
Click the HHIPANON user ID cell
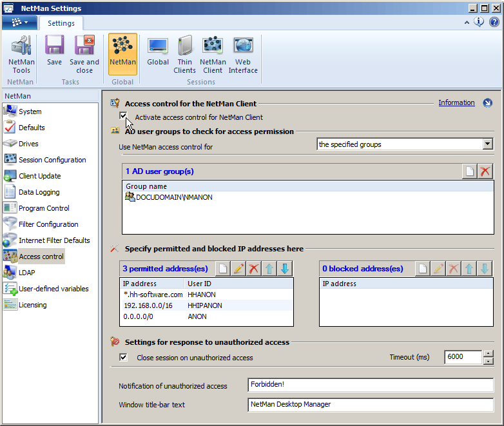pyautogui.click(x=205, y=305)
